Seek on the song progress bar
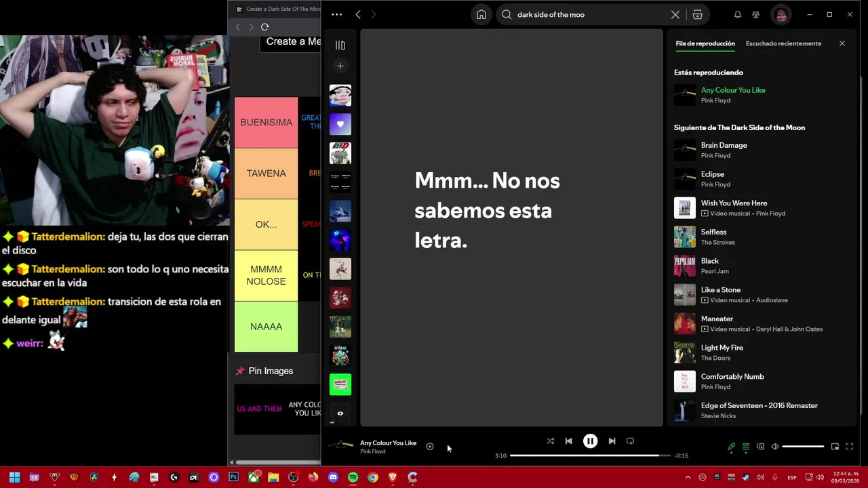 click(x=590, y=455)
